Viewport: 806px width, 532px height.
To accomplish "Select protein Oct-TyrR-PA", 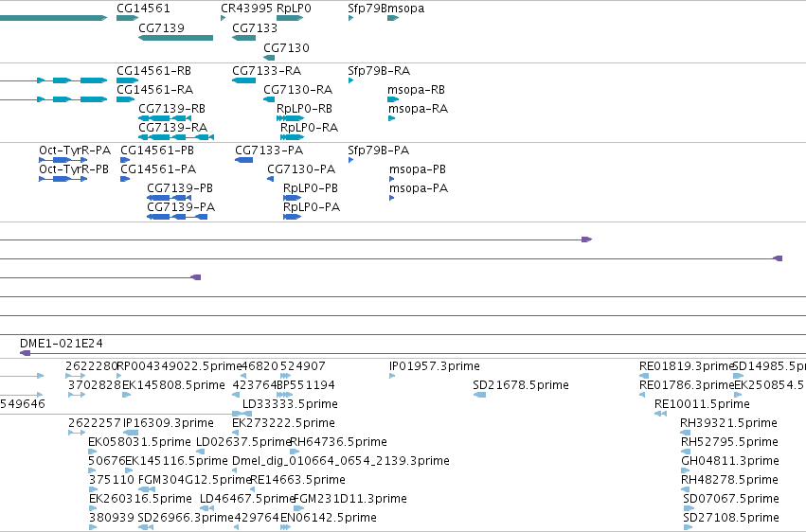I will click(63, 160).
